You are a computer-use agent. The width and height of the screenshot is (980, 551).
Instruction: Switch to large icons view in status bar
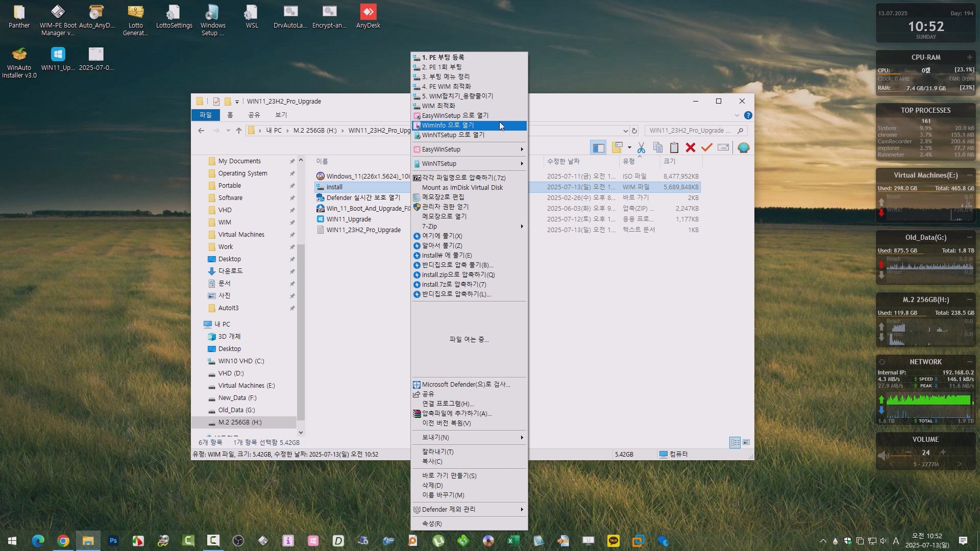pos(746,442)
